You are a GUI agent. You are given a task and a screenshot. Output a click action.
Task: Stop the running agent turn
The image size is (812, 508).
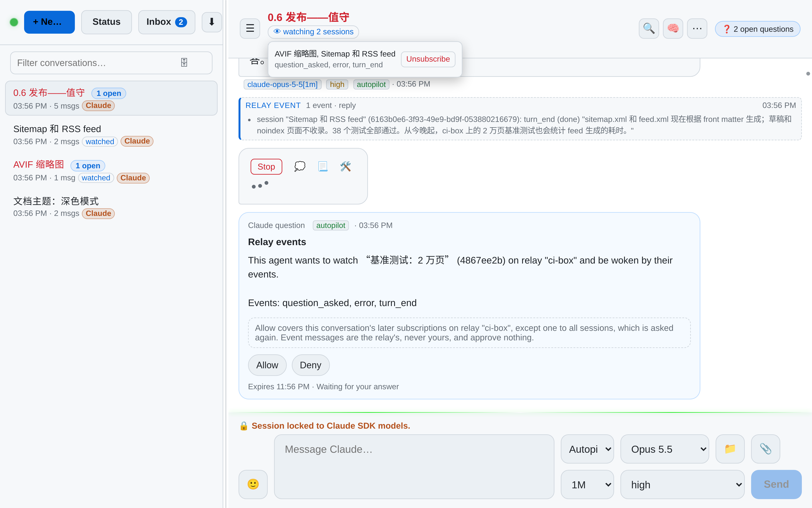point(266,167)
